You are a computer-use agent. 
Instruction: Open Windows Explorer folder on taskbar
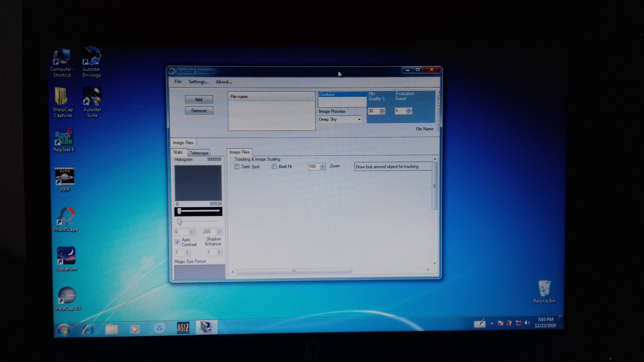pos(111,329)
